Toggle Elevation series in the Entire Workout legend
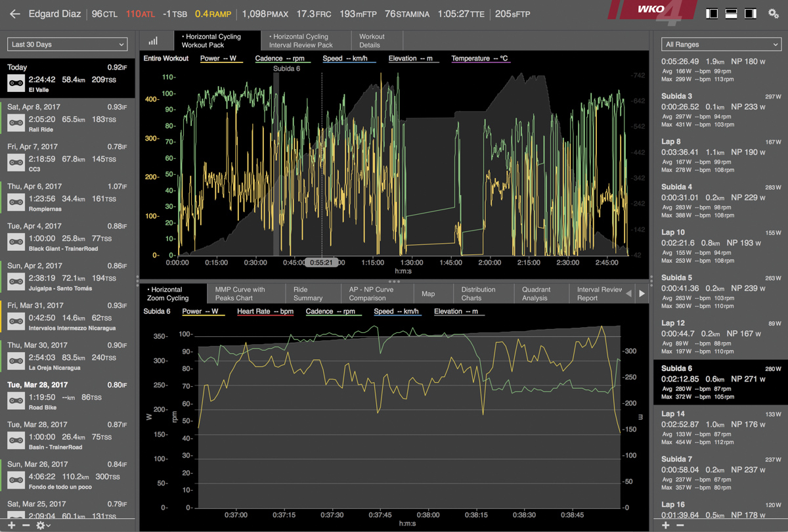The height and width of the screenshot is (532, 788). click(x=414, y=59)
